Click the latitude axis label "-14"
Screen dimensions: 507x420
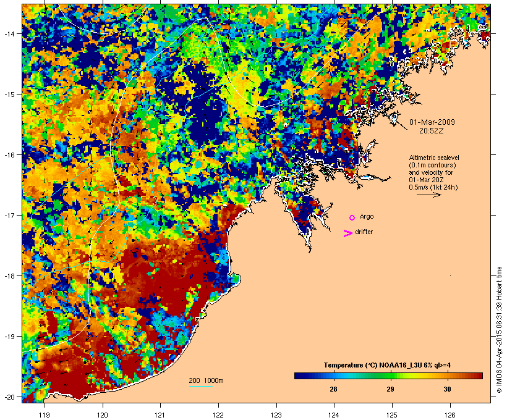9,33
